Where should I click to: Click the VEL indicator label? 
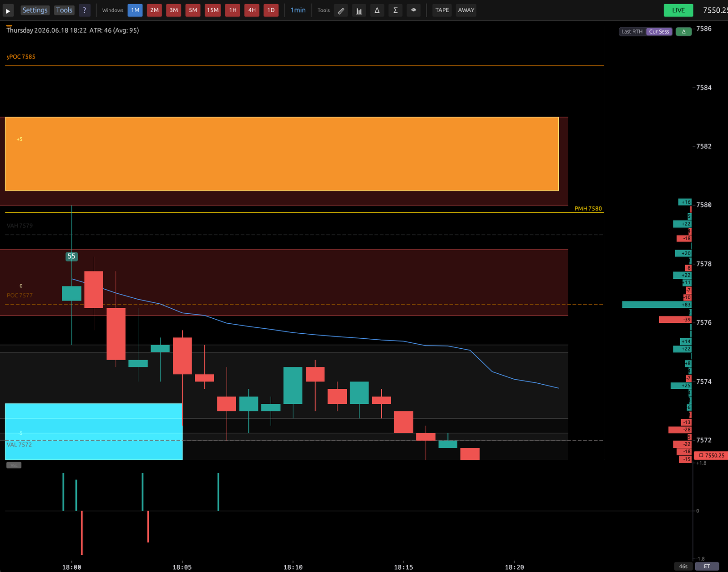(14, 465)
